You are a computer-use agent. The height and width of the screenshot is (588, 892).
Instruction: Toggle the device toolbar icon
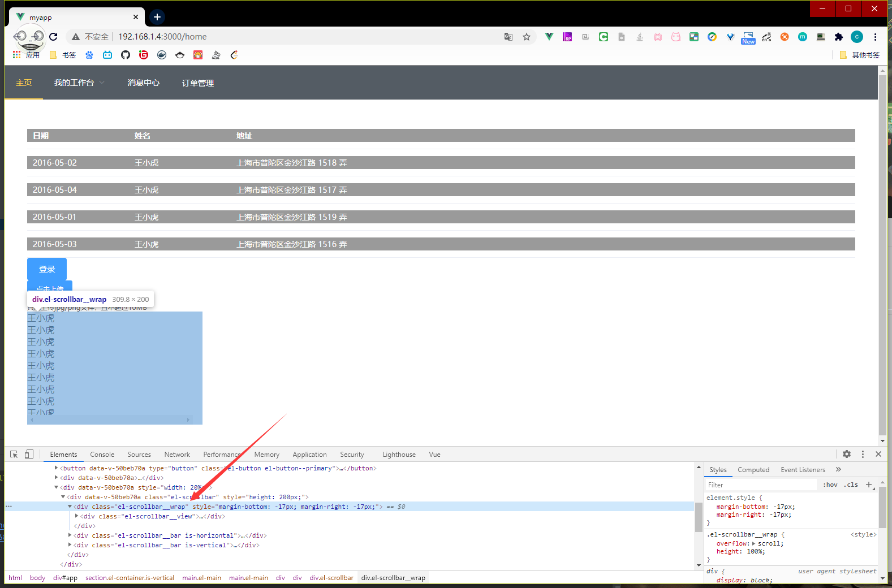[29, 454]
